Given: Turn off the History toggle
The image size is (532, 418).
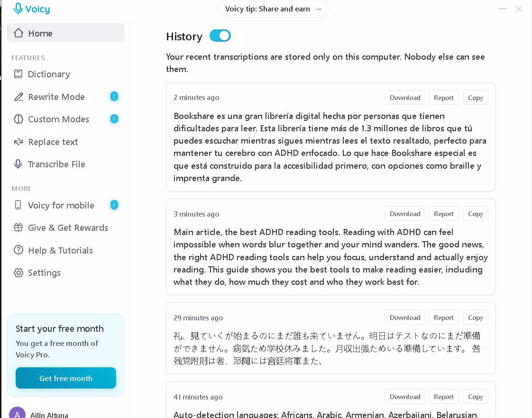Looking at the screenshot, I should tap(220, 36).
